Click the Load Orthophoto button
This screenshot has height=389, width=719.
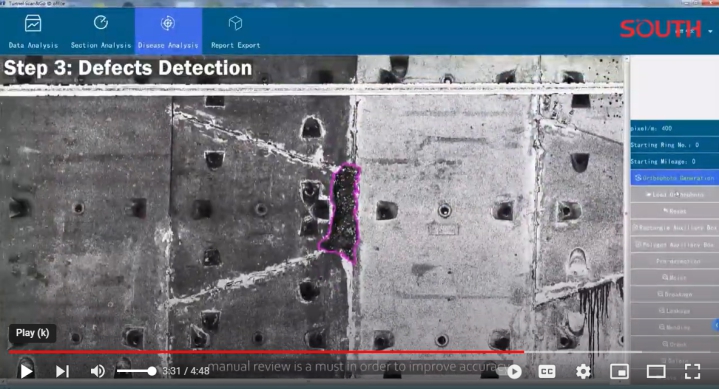coord(674,194)
